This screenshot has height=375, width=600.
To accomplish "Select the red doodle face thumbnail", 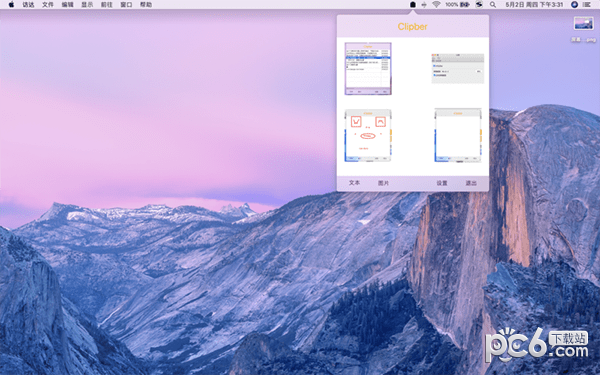I will [368, 135].
